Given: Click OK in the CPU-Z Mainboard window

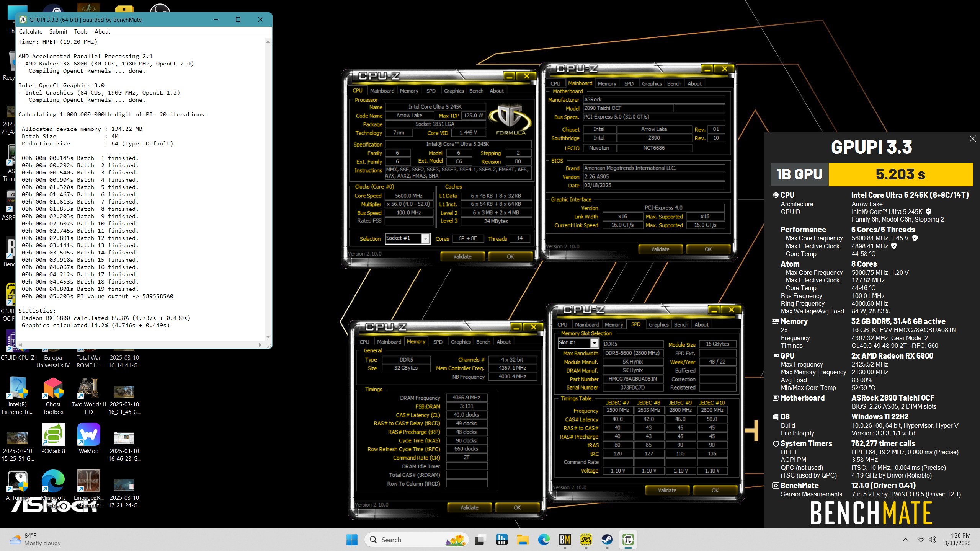Looking at the screenshot, I should click(708, 249).
